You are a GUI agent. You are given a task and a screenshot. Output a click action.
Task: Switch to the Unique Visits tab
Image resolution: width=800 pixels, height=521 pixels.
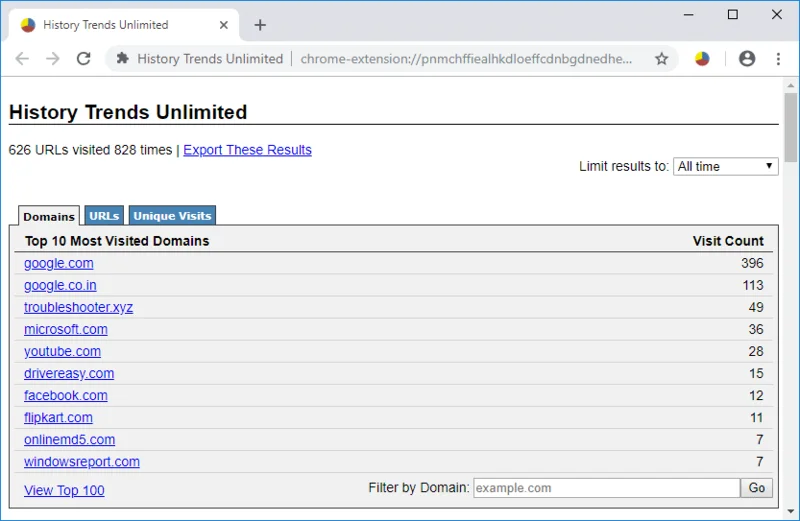point(172,216)
